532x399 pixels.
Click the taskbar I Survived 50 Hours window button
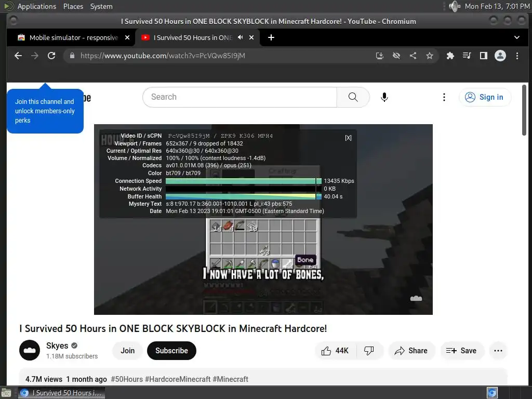61,393
